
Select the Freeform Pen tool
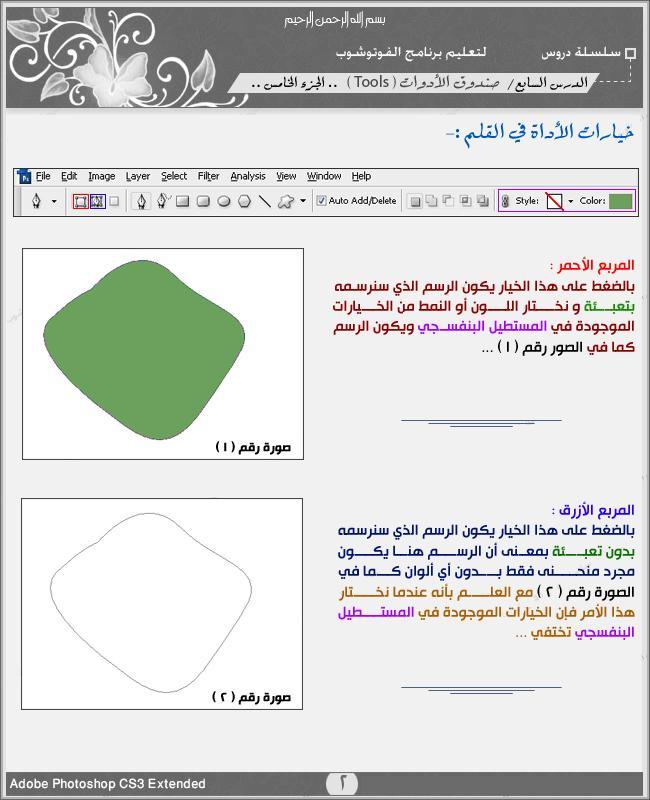[163, 201]
